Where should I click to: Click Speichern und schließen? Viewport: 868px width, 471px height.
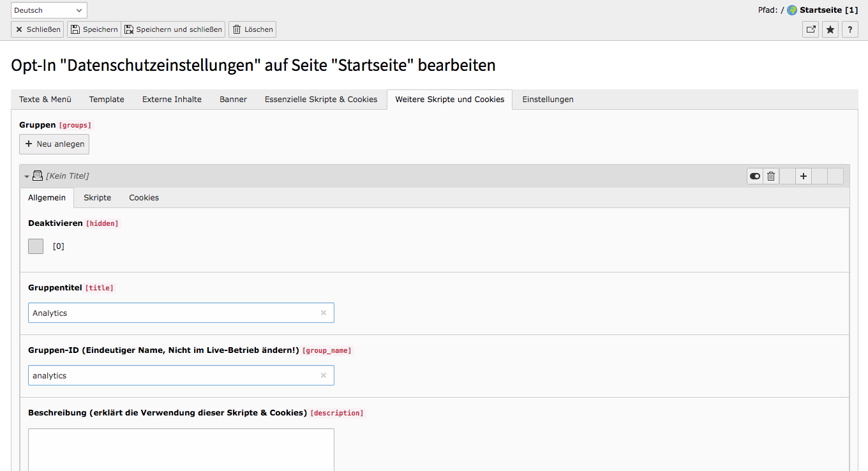coord(173,29)
